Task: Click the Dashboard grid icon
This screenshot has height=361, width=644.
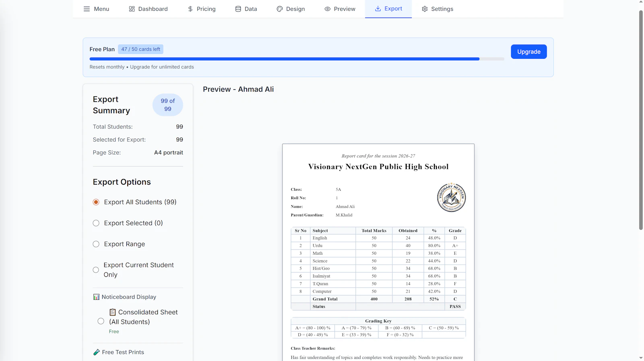Action: [x=132, y=9]
